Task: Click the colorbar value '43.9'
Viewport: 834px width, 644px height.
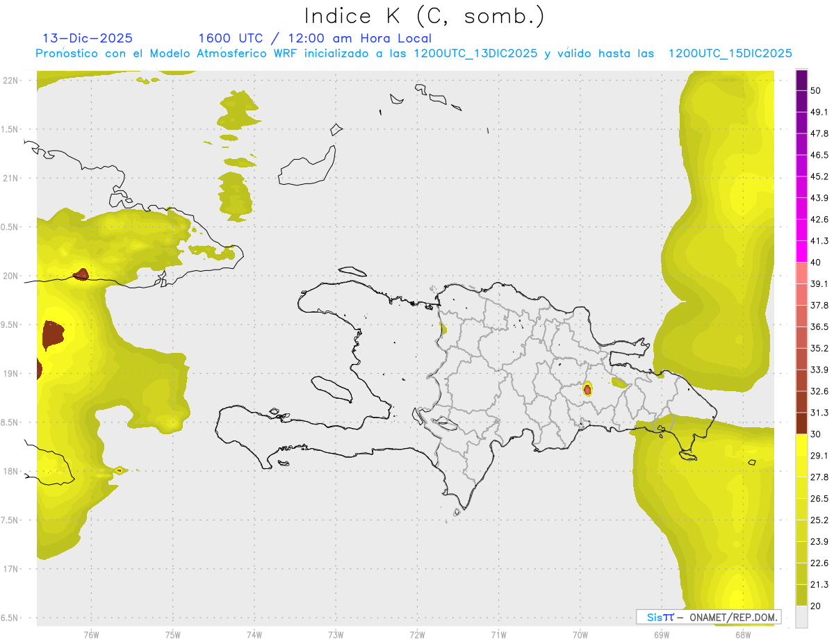Action: [819, 198]
